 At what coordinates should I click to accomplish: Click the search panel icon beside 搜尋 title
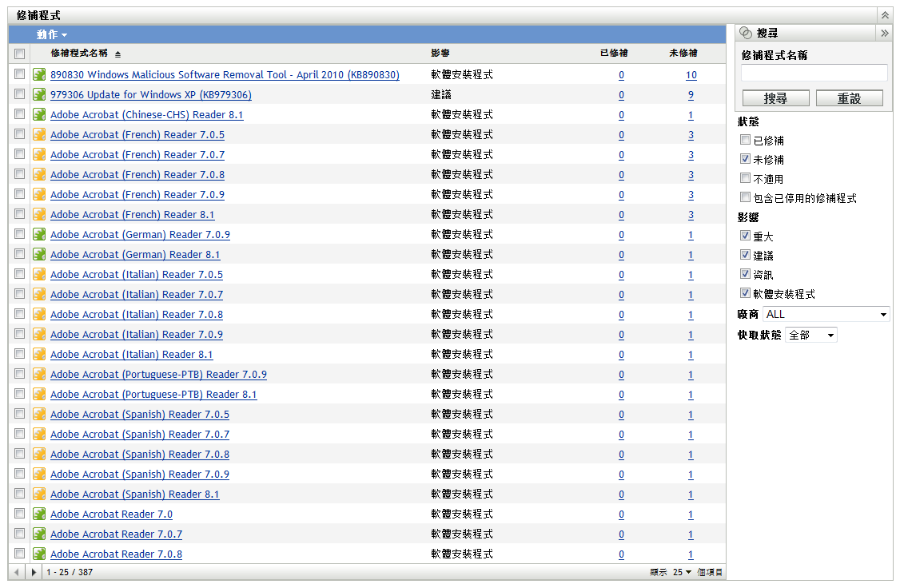coord(746,33)
